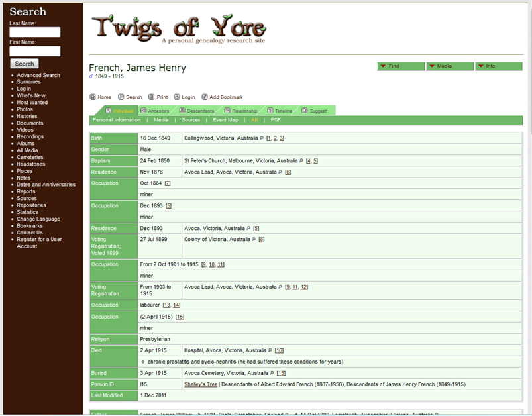Open Shelley's Tree link

201,384
